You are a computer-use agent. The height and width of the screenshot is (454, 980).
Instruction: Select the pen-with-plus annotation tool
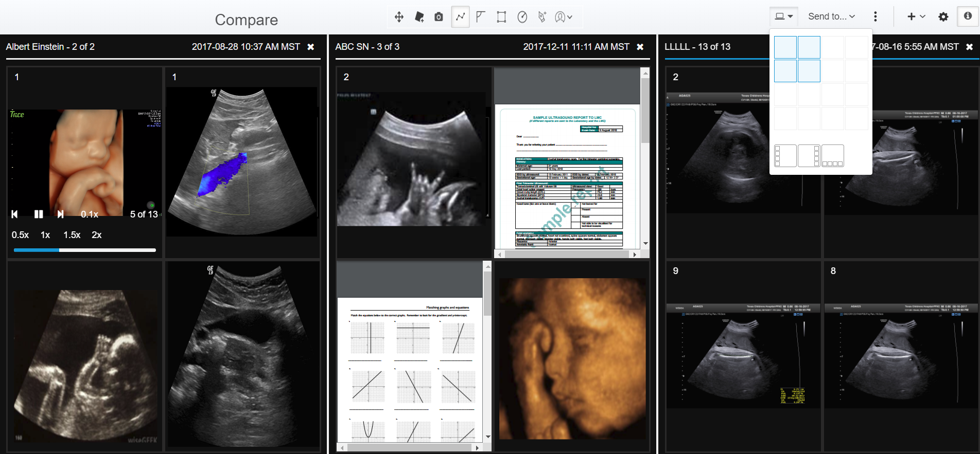pos(542,17)
